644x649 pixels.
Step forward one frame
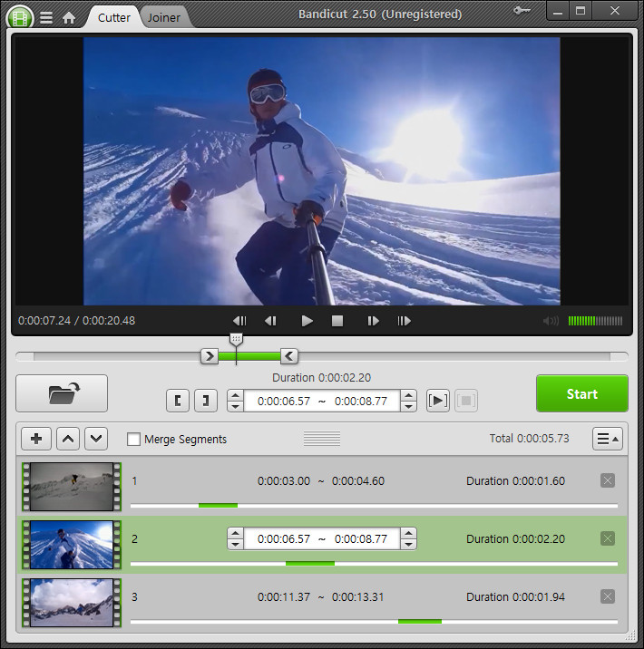click(373, 321)
